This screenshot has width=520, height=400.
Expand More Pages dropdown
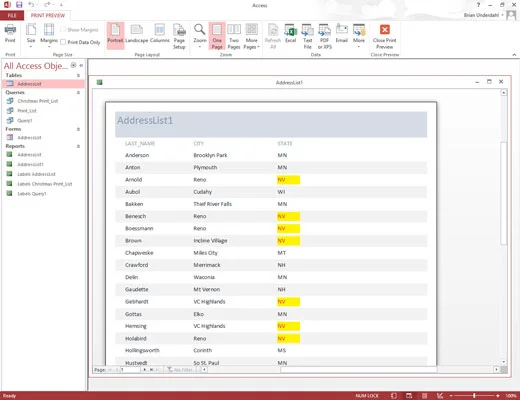click(x=251, y=36)
